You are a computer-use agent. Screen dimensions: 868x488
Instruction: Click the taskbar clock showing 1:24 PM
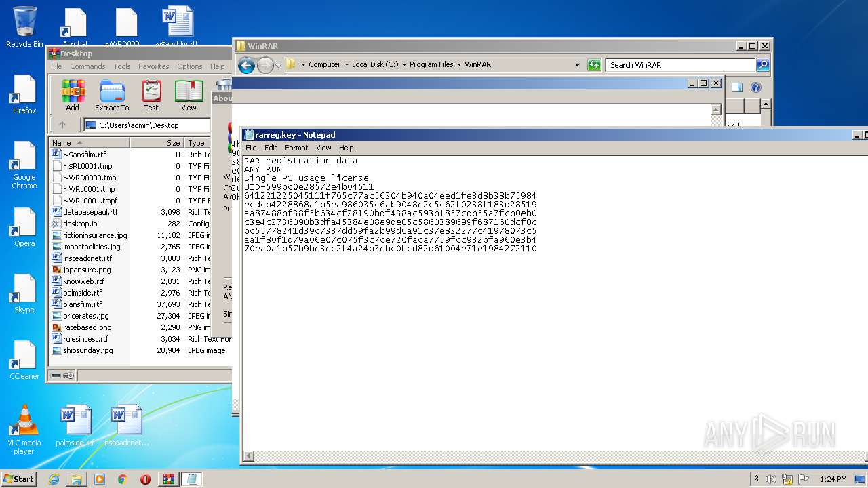[833, 479]
